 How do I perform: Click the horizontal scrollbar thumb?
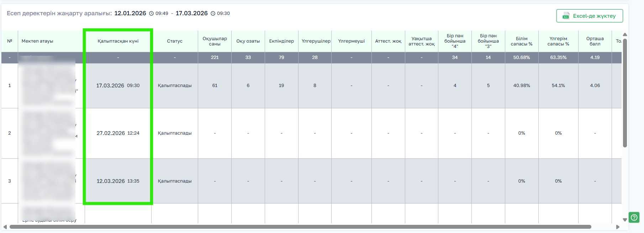tap(300, 227)
